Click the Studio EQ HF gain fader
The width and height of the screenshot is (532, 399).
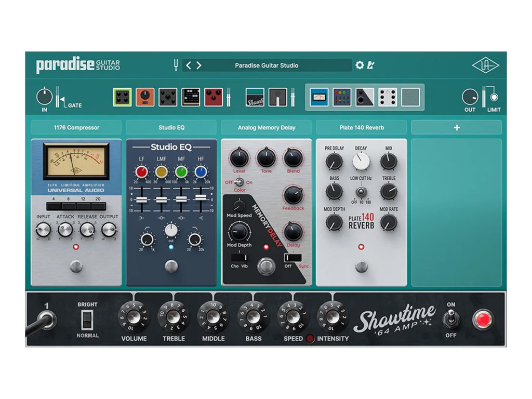coord(201,197)
